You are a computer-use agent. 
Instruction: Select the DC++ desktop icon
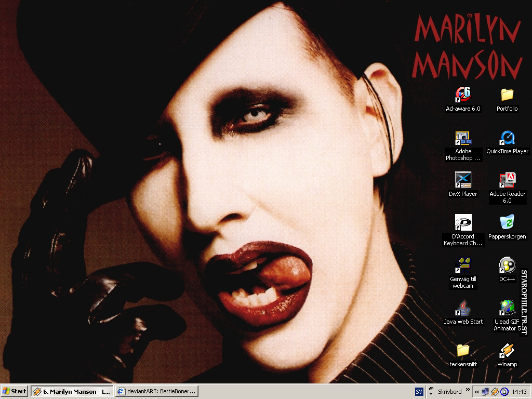pyautogui.click(x=507, y=265)
